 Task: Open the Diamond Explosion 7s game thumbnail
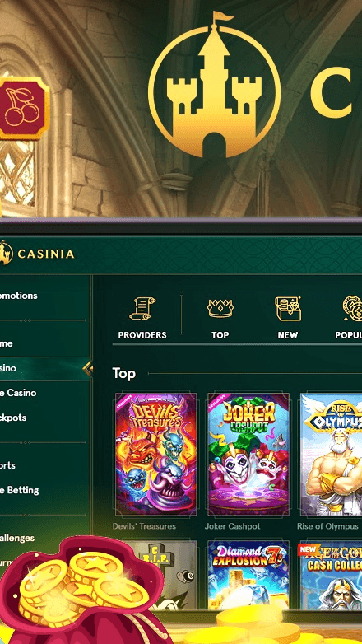point(248,575)
